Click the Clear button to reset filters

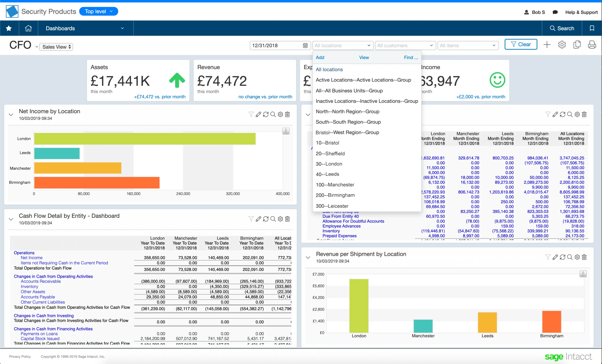(x=521, y=44)
